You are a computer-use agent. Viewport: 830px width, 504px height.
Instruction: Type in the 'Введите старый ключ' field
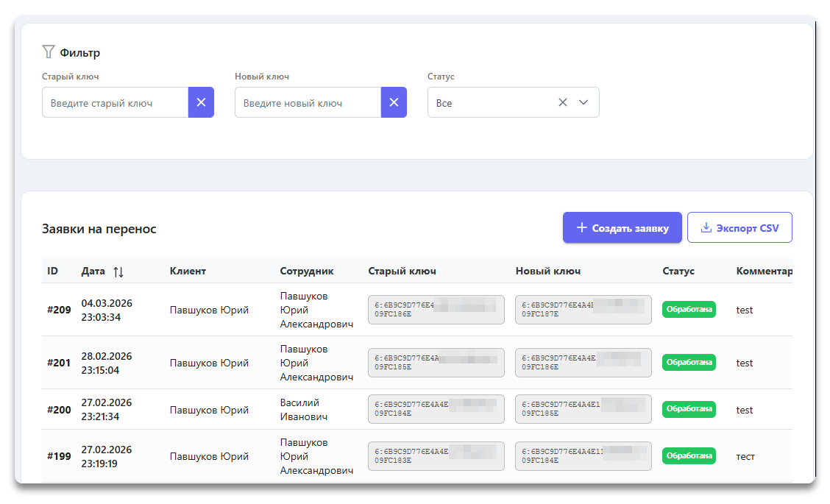pos(116,103)
